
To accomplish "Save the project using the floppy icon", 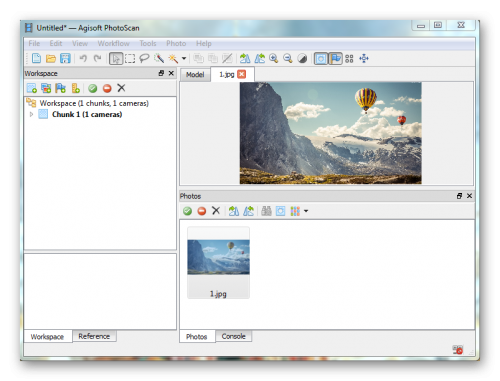I will tap(65, 59).
